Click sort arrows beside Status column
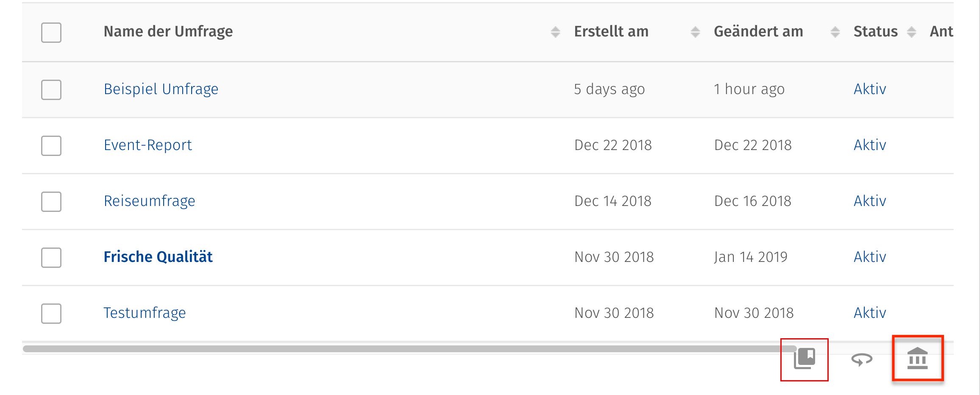This screenshot has height=395, width=980. [x=911, y=31]
